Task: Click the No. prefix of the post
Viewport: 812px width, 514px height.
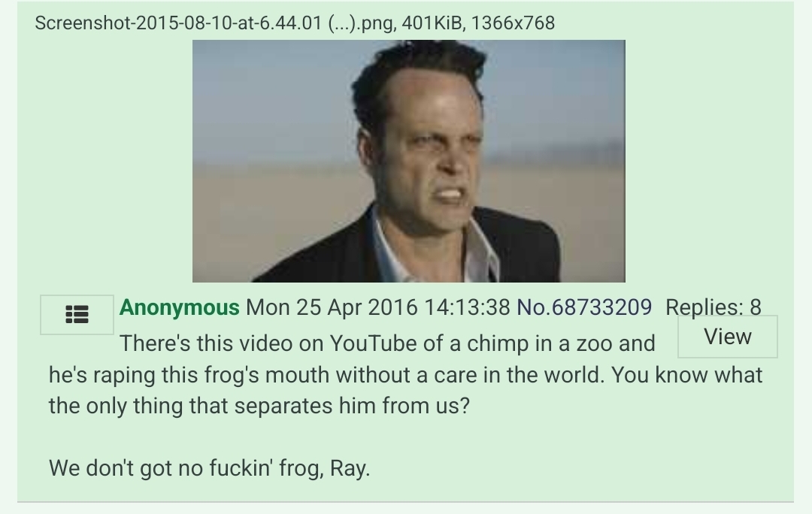Action: [533, 307]
